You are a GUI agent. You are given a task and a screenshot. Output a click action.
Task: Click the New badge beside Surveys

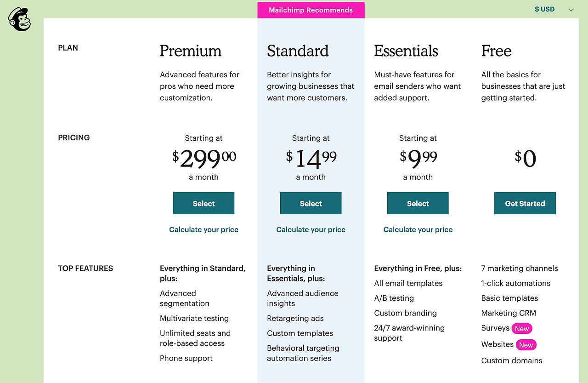click(x=522, y=328)
